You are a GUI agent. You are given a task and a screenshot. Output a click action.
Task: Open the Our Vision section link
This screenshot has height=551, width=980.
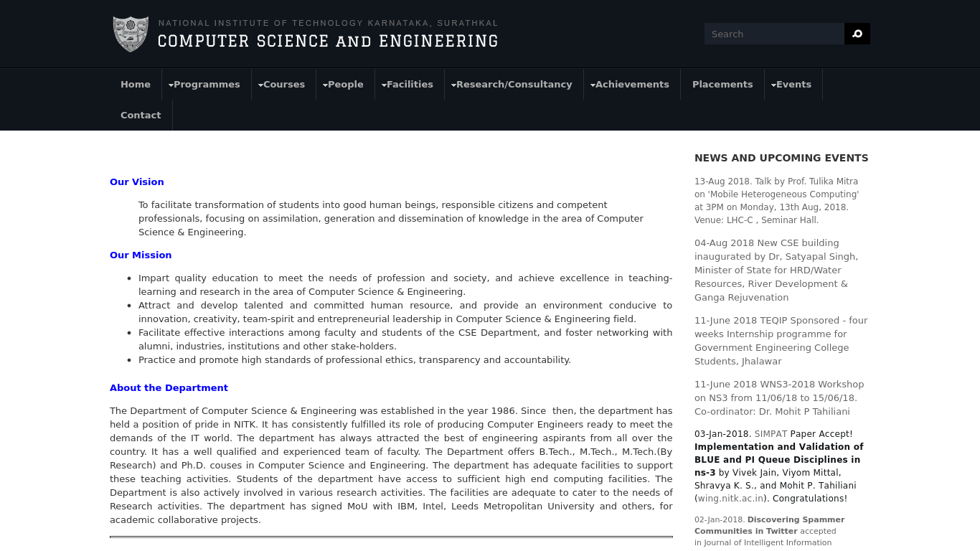coord(136,182)
